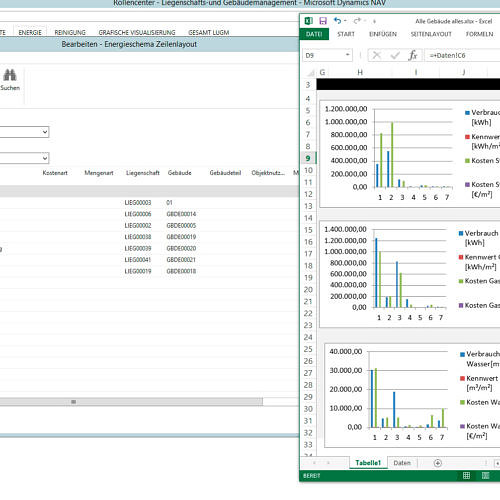Open the upper combo box in NAV window
Image resolution: width=500 pixels, height=500 pixels.
click(x=45, y=132)
